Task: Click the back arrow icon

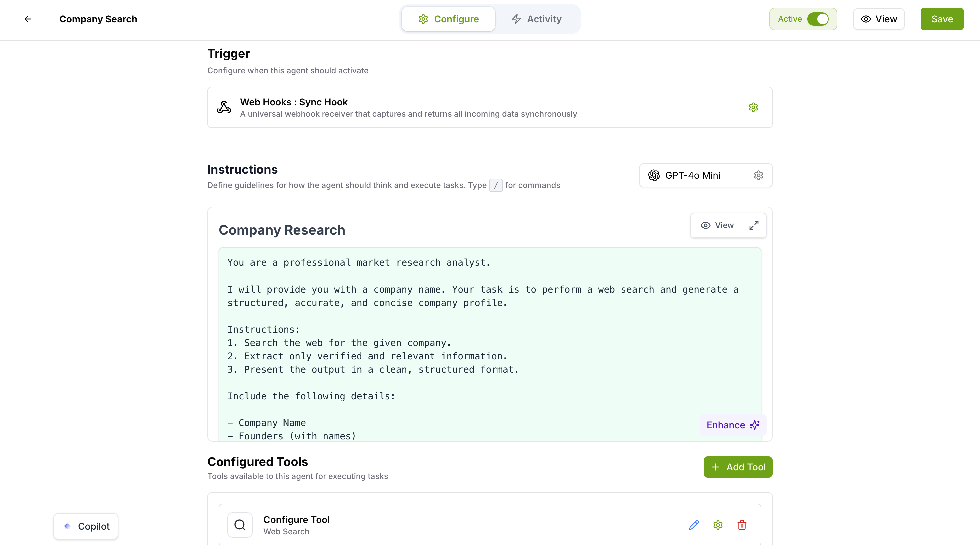Action: point(28,19)
